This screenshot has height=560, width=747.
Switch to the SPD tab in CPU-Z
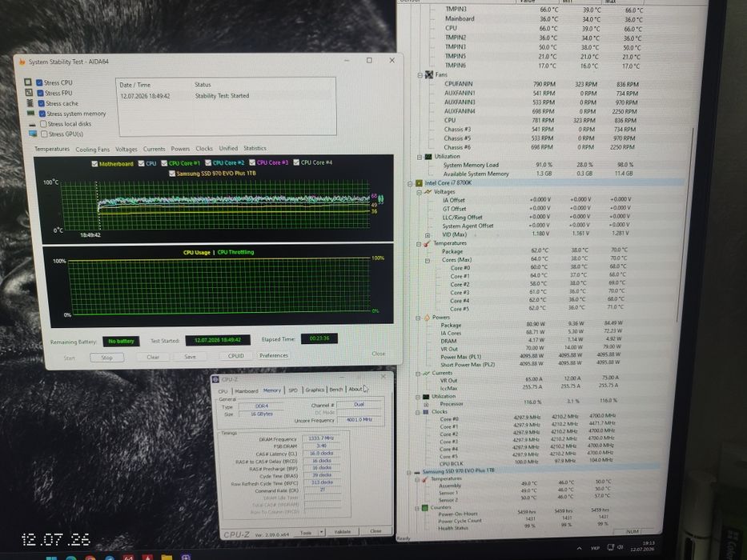coord(293,390)
